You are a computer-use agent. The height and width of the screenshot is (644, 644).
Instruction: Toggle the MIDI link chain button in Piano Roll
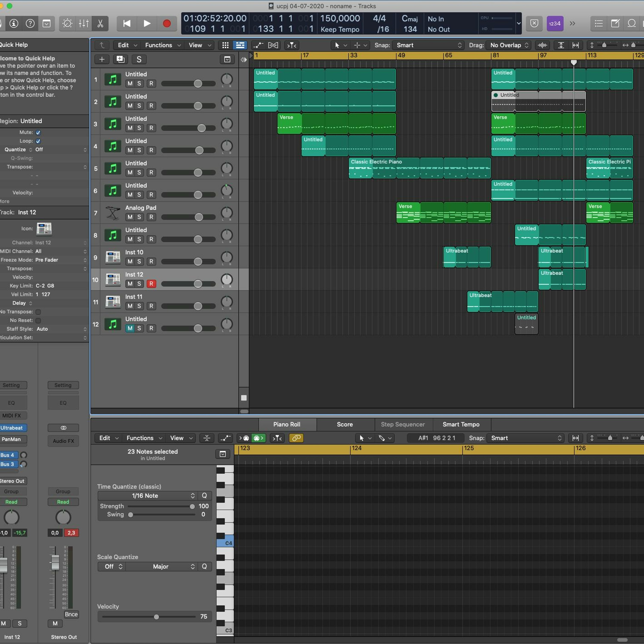pyautogui.click(x=296, y=438)
